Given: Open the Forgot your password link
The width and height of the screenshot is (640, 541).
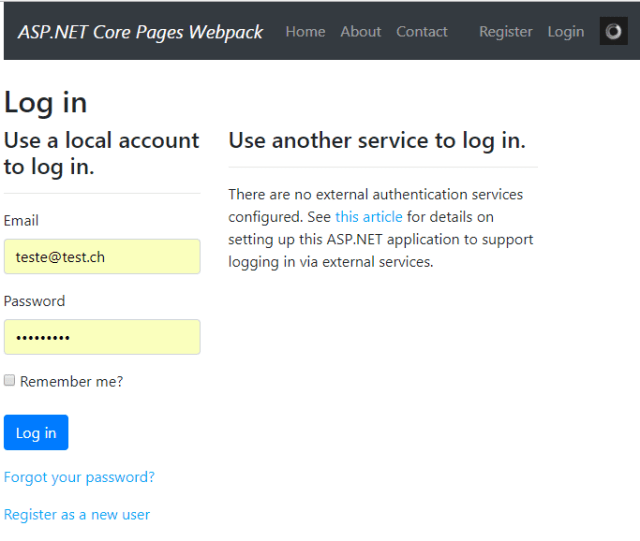Looking at the screenshot, I should (79, 477).
